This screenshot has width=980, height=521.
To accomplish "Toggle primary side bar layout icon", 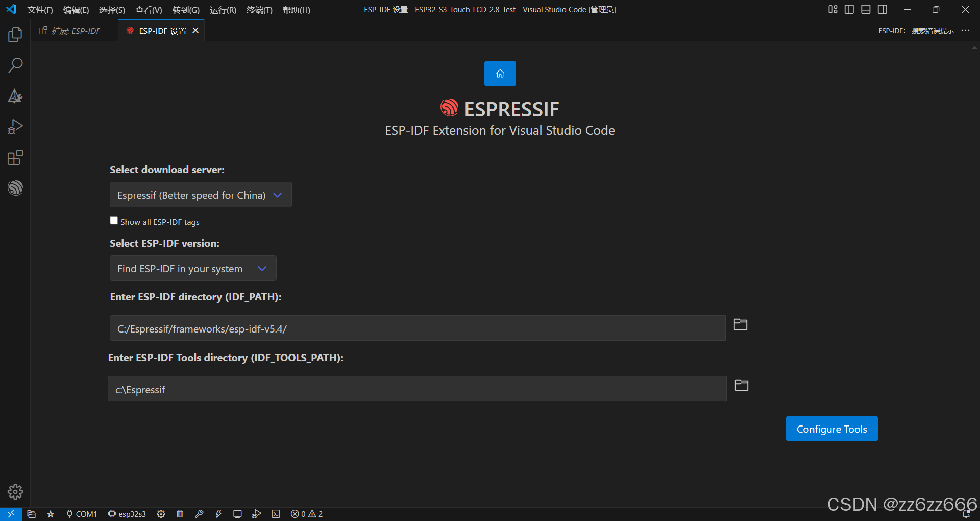I will pyautogui.click(x=849, y=9).
